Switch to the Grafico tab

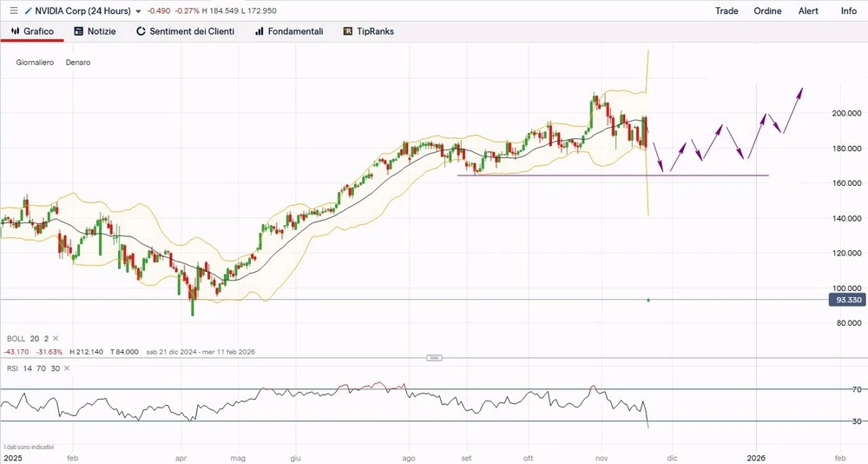(x=32, y=31)
